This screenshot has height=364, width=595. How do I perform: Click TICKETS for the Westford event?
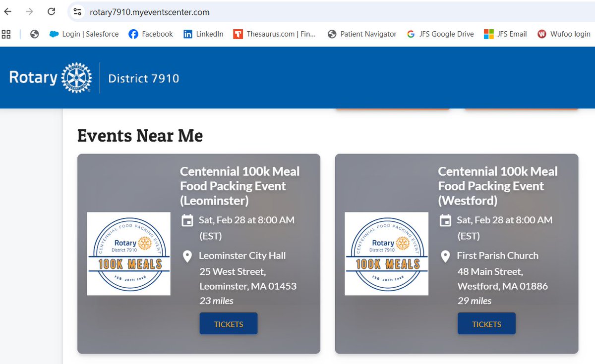tap(486, 323)
